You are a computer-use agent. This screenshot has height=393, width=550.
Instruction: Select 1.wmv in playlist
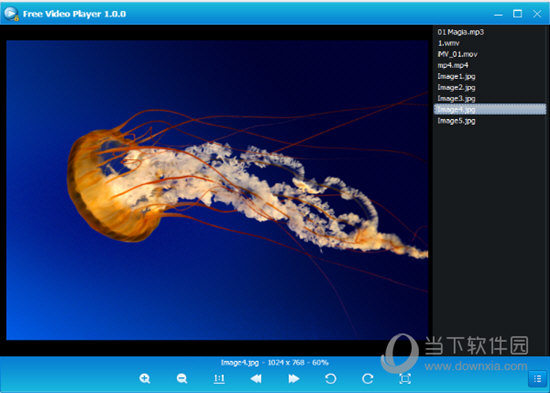[x=490, y=43]
